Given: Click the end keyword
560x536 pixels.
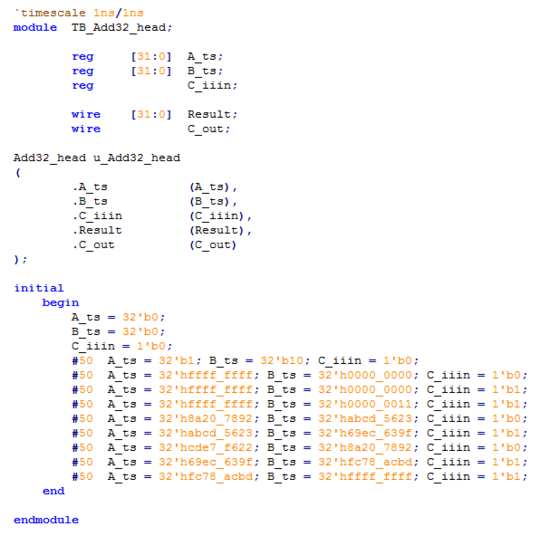Looking at the screenshot, I should point(53,491).
